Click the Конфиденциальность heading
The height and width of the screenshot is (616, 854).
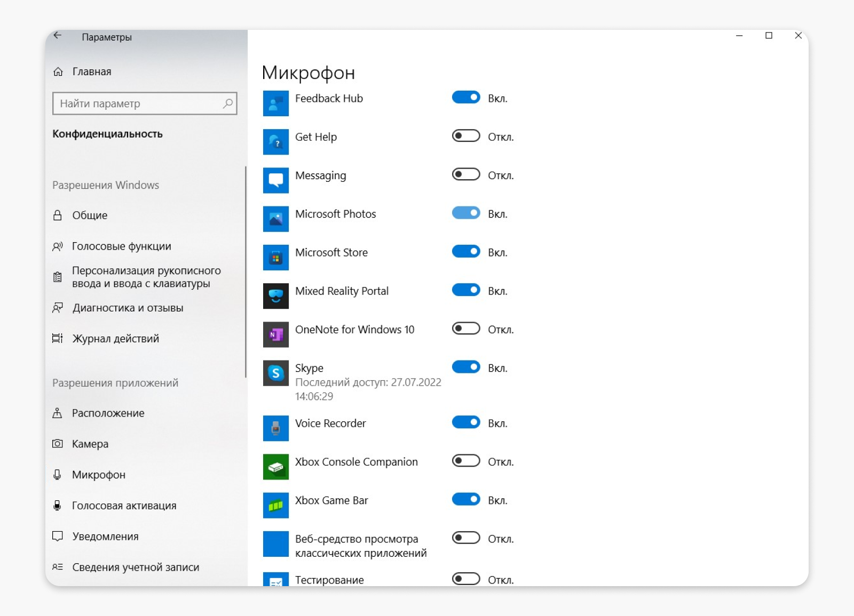[x=107, y=134]
